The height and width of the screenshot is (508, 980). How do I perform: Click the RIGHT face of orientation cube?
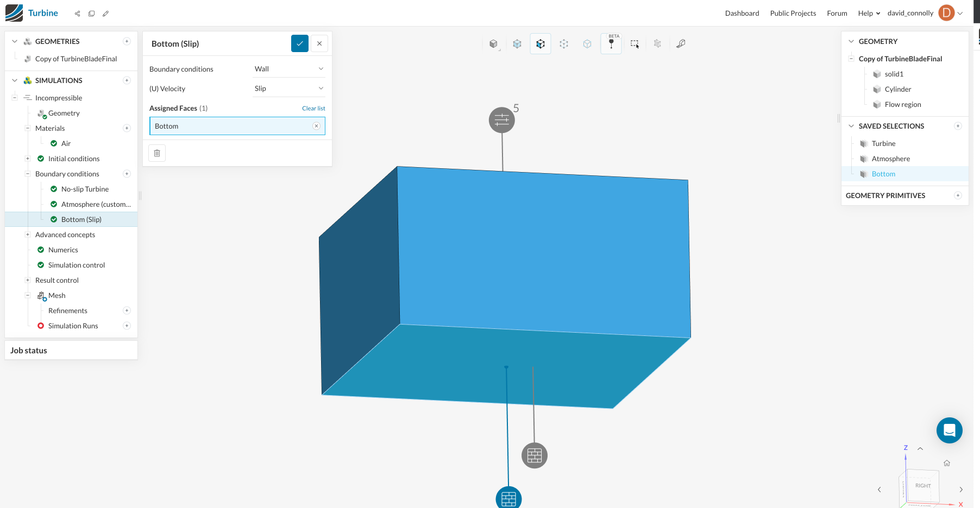pos(923,486)
